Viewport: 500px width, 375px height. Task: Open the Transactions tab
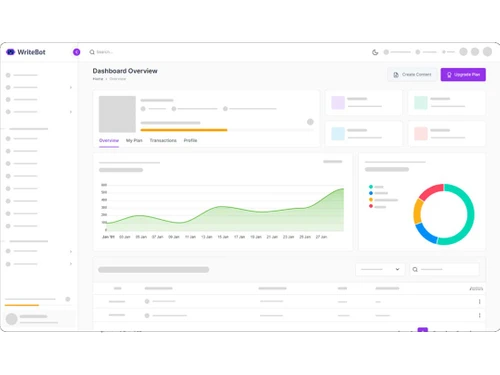coord(163,141)
